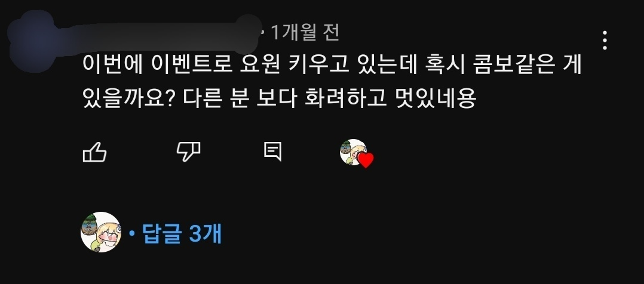Toggle the like state on this comment
This screenshot has width=644, height=284.
[x=95, y=152]
